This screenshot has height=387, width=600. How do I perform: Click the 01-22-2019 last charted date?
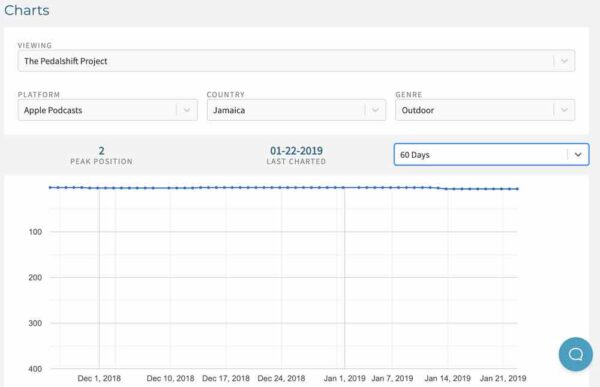coord(296,150)
